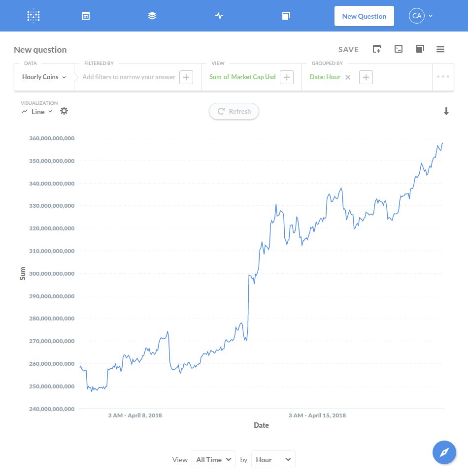The width and height of the screenshot is (468, 476).
Task: Expand the account dropdown chevron
Action: 431,16
